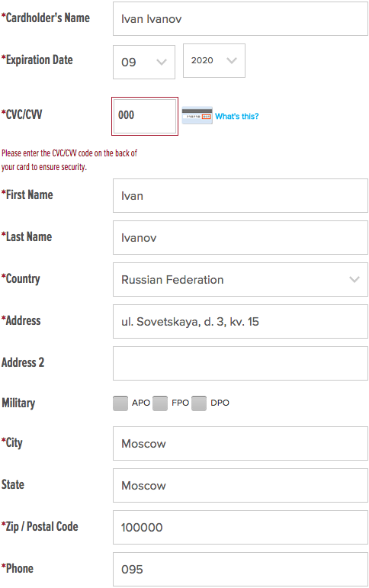Select the First Name input containing Ivan
This screenshot has width=369, height=588.
[x=240, y=196]
